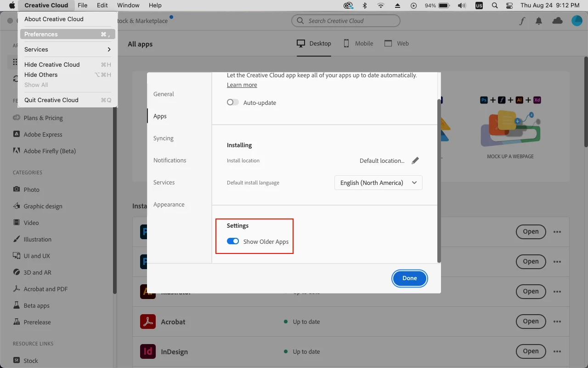
Task: Open Services preferences tab
Action: point(164,182)
